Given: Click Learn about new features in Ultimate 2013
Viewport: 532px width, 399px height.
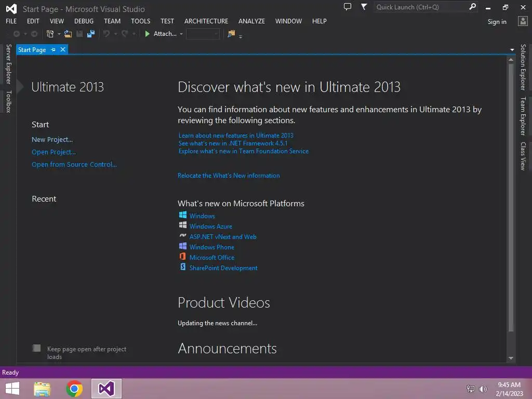Looking at the screenshot, I should 236,136.
